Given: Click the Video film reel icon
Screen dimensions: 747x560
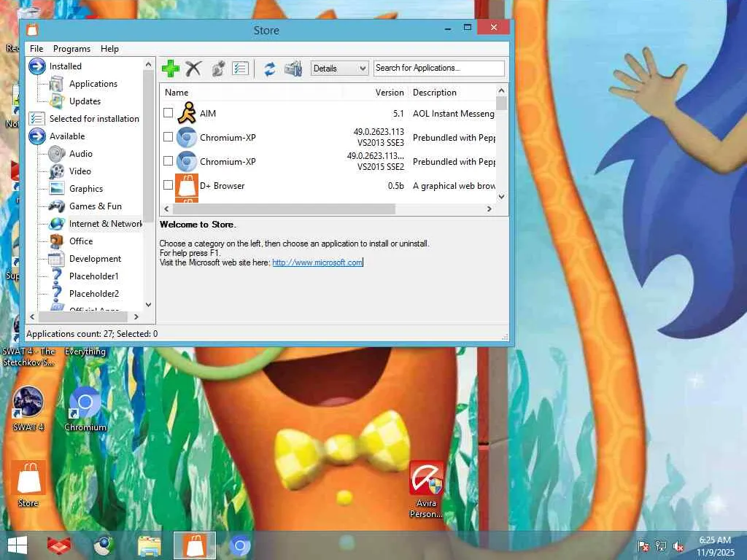Looking at the screenshot, I should point(57,171).
